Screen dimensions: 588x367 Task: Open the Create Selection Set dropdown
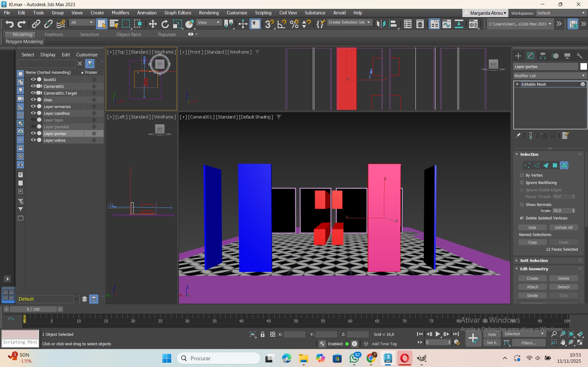point(349,22)
